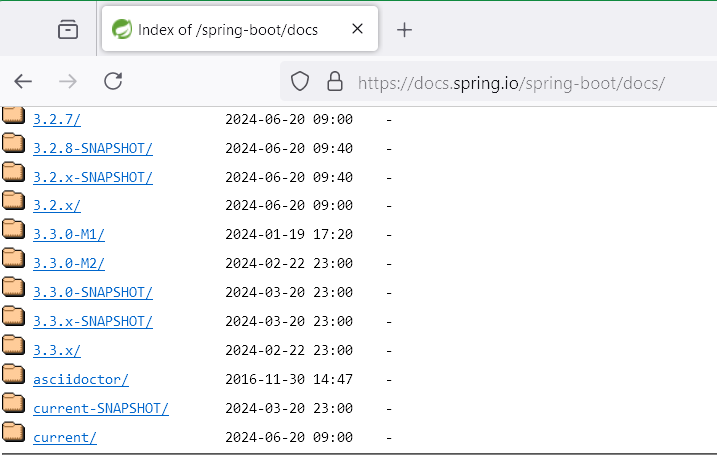The height and width of the screenshot is (464, 717).
Task: Click the folder icon beside 3.2.x-SNAPSHOT/
Action: coord(13,172)
